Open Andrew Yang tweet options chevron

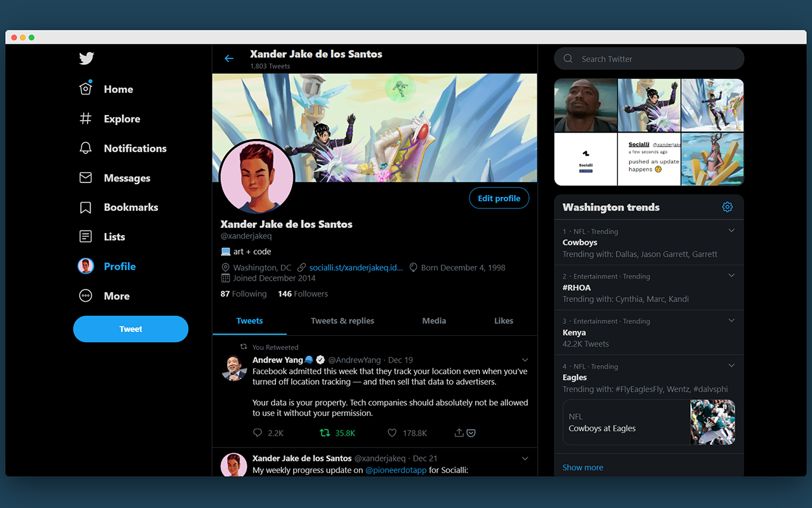pyautogui.click(x=525, y=360)
